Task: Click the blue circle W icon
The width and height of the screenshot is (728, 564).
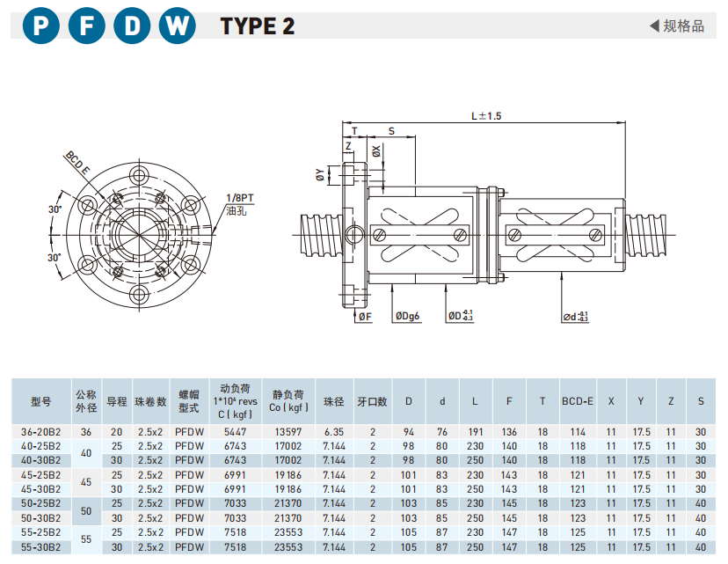Action: [178, 26]
